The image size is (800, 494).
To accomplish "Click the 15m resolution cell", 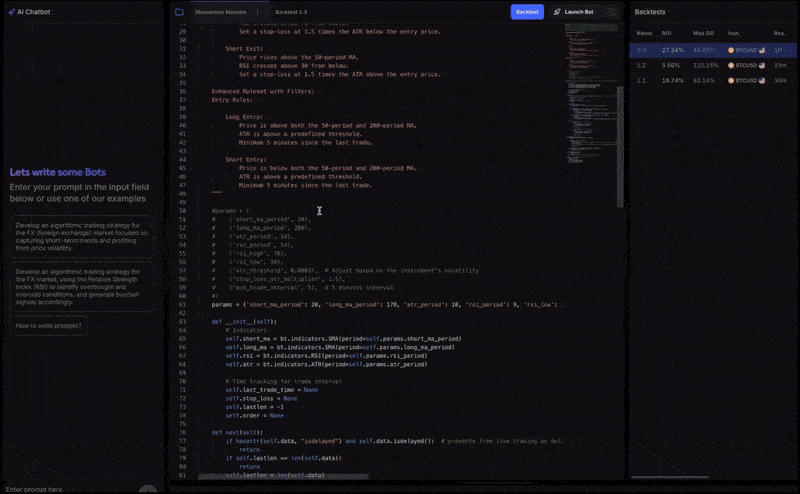I will [x=780, y=65].
